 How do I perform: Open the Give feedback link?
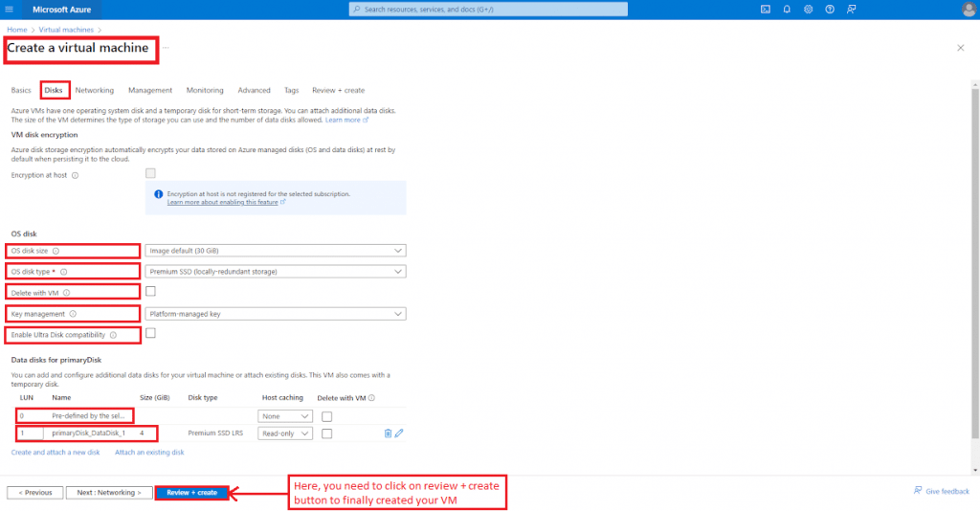(x=942, y=491)
